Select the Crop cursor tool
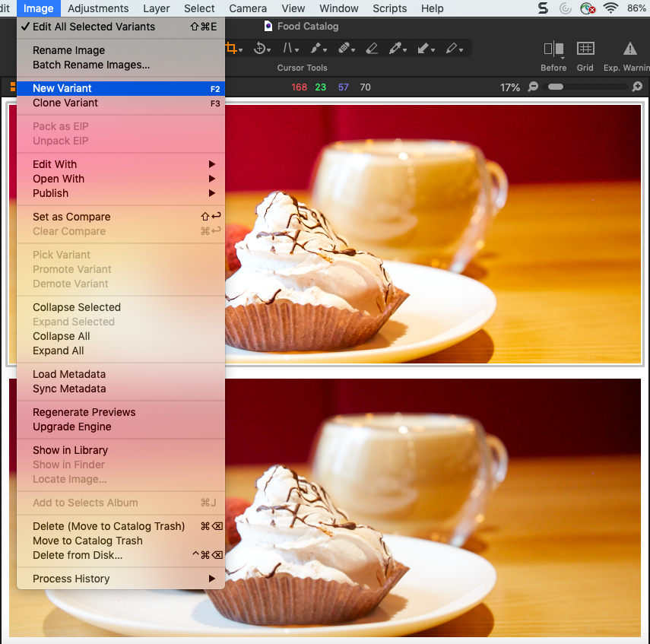The width and height of the screenshot is (650, 644). coord(233,49)
